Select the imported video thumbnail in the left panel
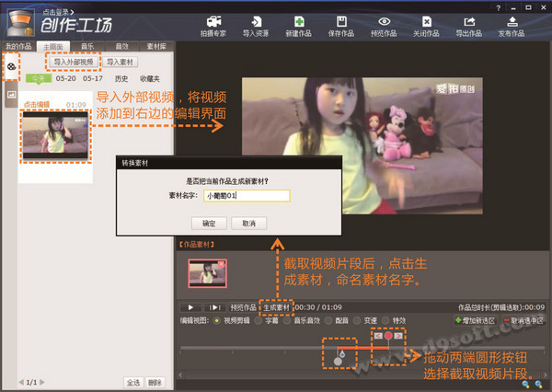Viewport: 552px width, 392px height. click(x=55, y=135)
